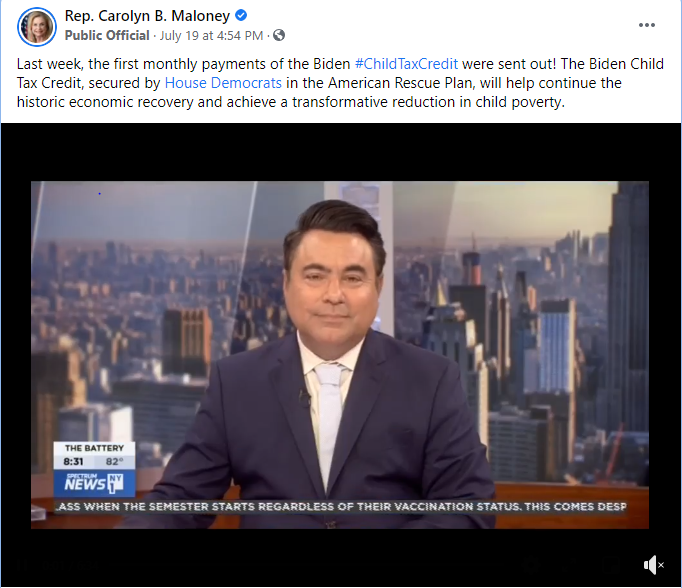Click the scrolling vaccination news ticker

click(342, 507)
